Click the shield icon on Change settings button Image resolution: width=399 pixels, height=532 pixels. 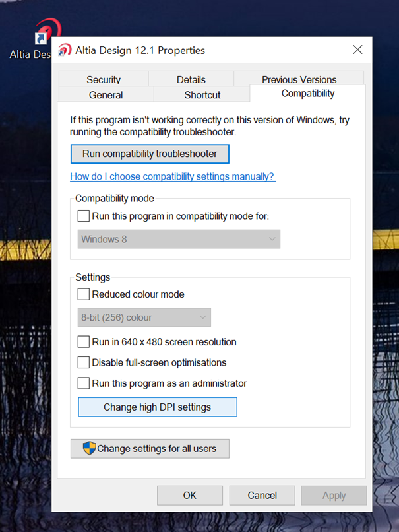coord(90,448)
